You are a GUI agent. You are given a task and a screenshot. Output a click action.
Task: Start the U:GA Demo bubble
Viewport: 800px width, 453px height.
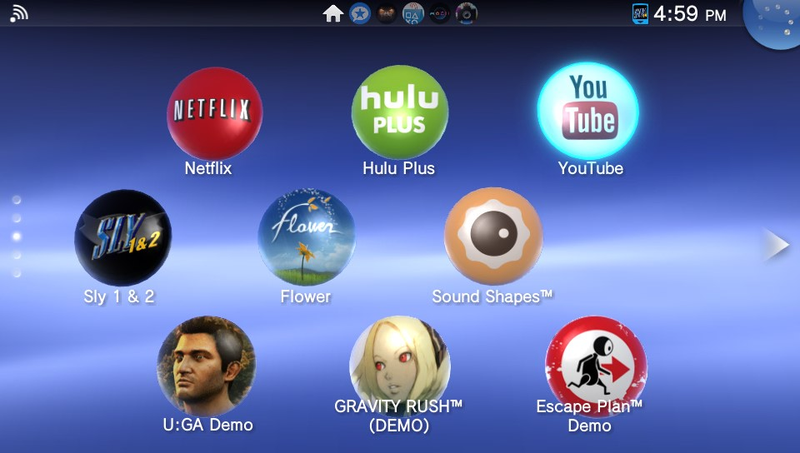(207, 366)
